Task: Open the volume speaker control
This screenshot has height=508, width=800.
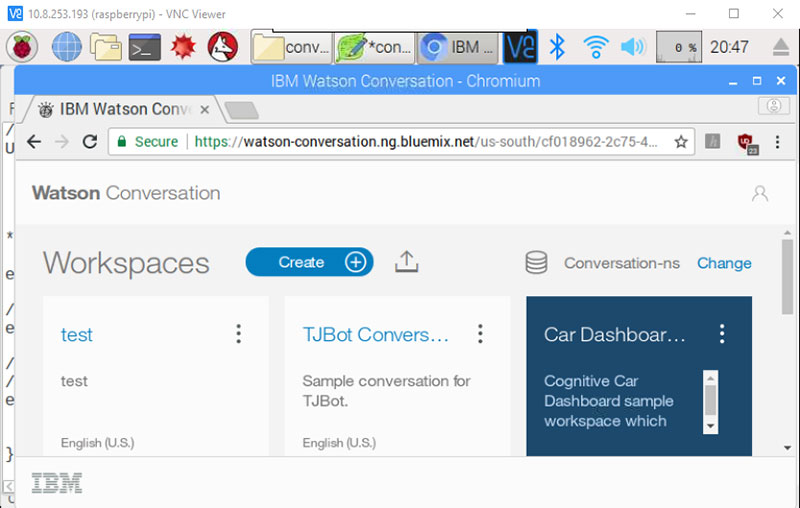Action: tap(633, 47)
